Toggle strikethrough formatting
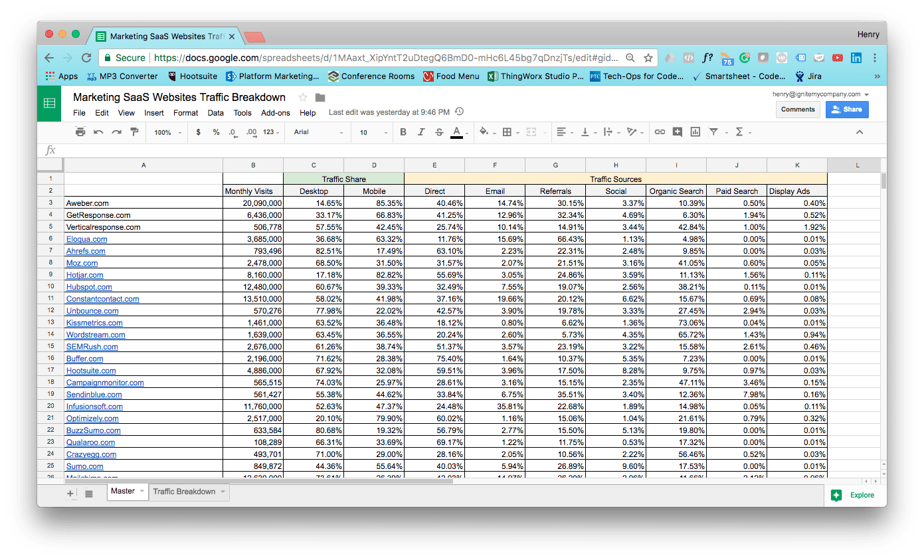Screen dimensions: 924x560 [439, 132]
